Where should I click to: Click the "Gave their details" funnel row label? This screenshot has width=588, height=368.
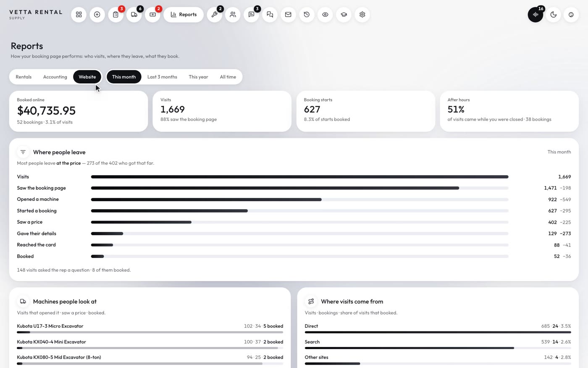pos(37,234)
